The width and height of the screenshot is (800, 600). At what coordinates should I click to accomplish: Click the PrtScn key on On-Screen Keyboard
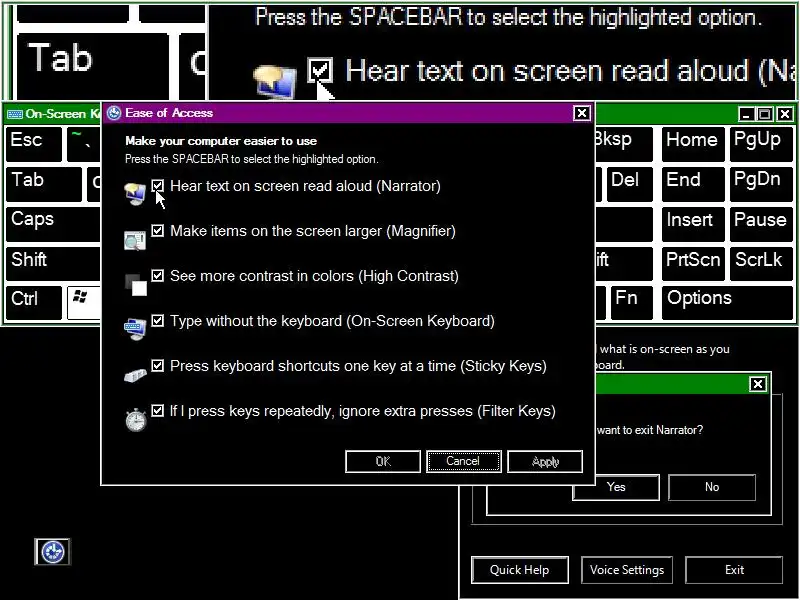point(693,263)
